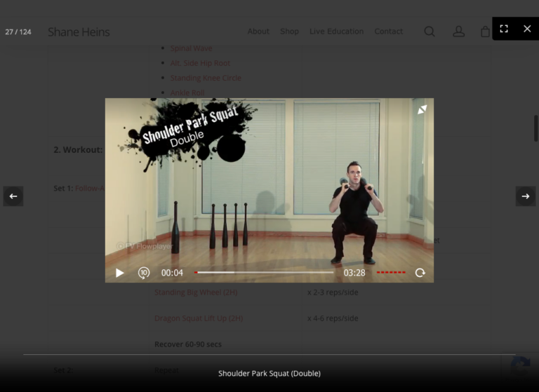The width and height of the screenshot is (539, 392).
Task: Play the Shoulder Park Squat video
Action: (x=120, y=273)
